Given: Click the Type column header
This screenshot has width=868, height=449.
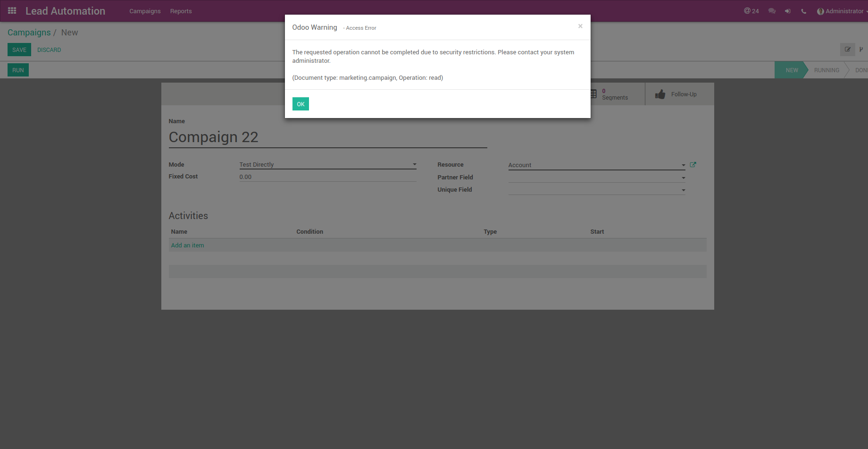Looking at the screenshot, I should 490,231.
